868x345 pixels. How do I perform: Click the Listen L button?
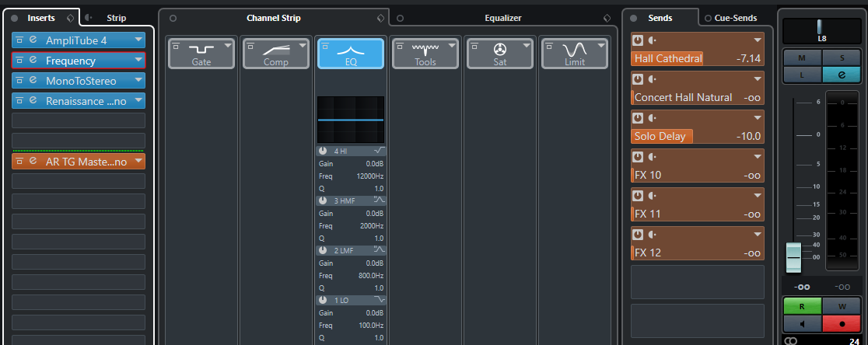802,75
